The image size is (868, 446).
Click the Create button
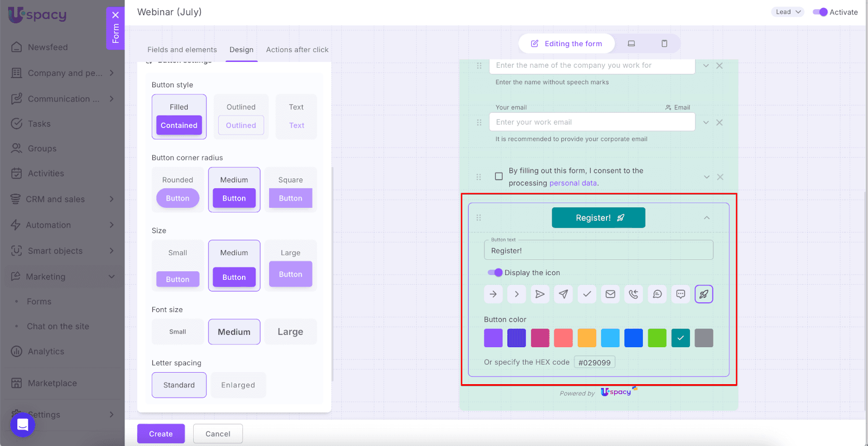161,434
